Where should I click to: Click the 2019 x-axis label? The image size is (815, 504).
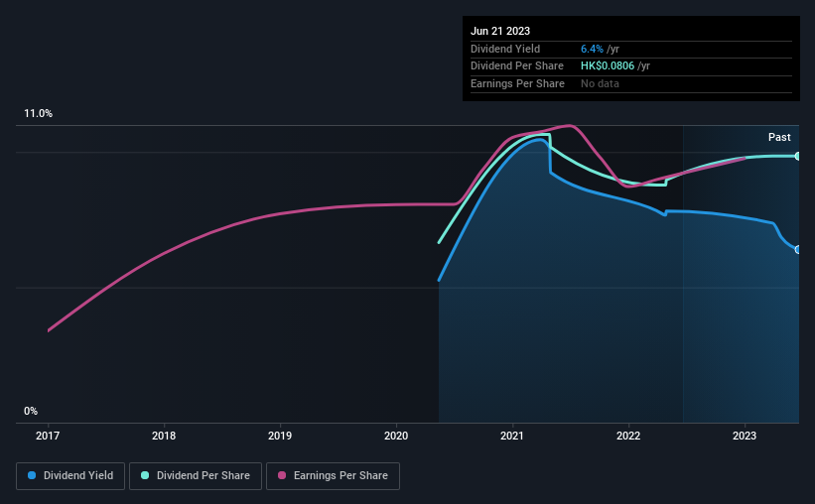280,436
